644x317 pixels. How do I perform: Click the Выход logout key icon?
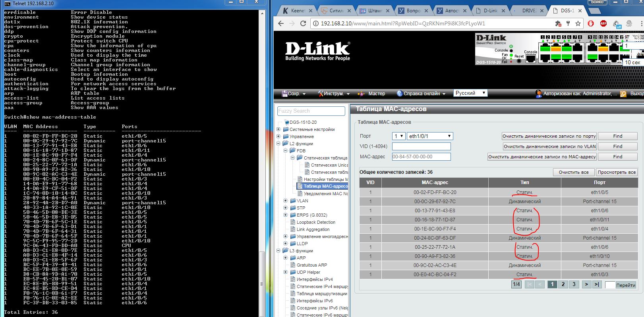click(623, 94)
